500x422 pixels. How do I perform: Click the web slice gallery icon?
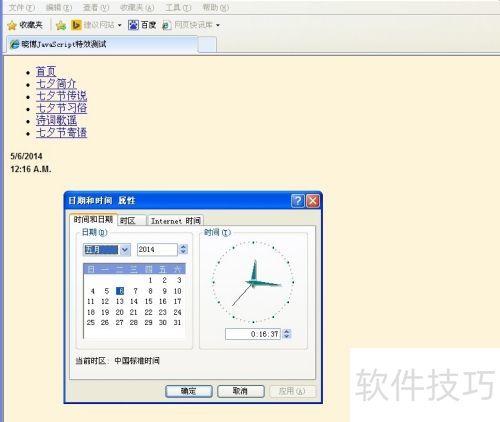click(x=167, y=25)
